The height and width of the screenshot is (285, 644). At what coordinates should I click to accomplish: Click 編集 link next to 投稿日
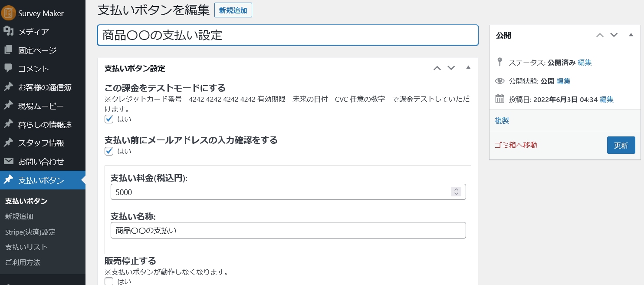606,99
